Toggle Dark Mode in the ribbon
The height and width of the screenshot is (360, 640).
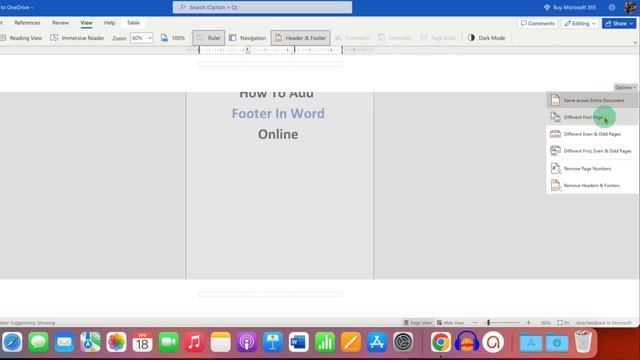pyautogui.click(x=487, y=38)
